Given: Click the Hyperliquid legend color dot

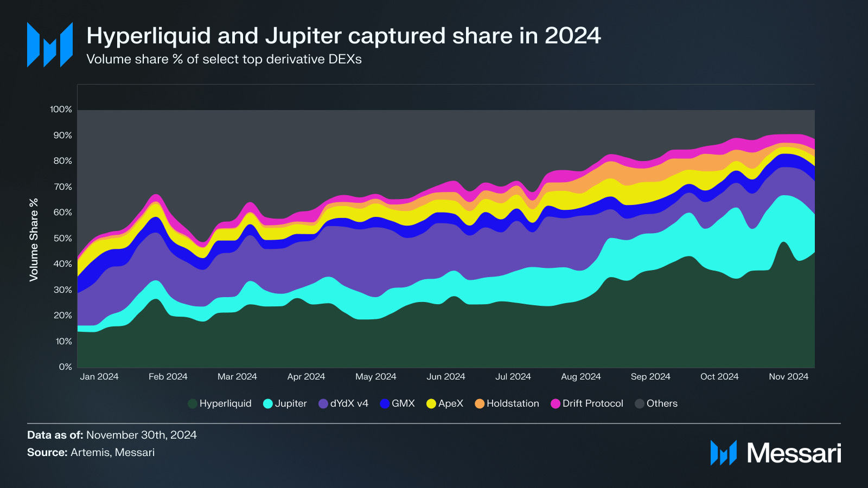Looking at the screenshot, I should click(x=192, y=403).
